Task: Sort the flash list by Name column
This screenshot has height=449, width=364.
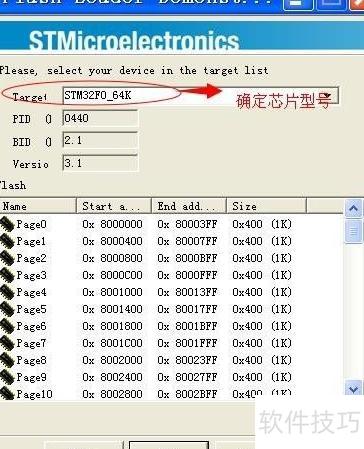Action: tap(38, 206)
